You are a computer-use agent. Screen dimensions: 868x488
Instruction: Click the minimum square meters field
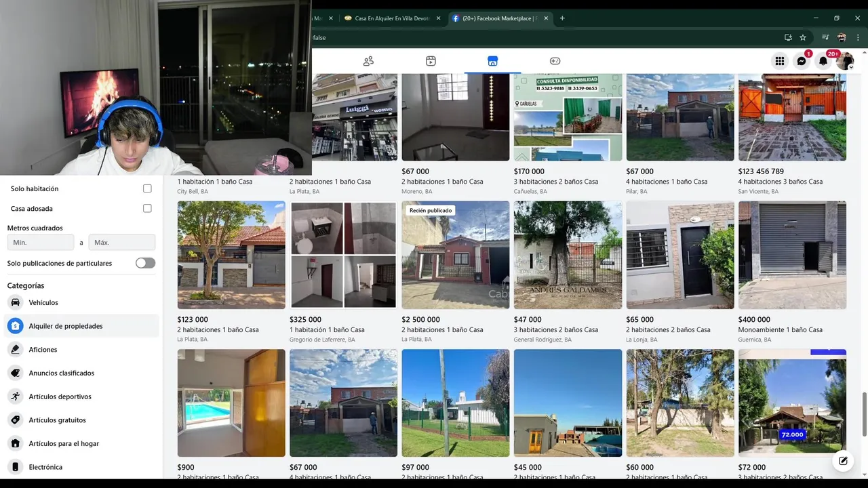[x=41, y=242]
